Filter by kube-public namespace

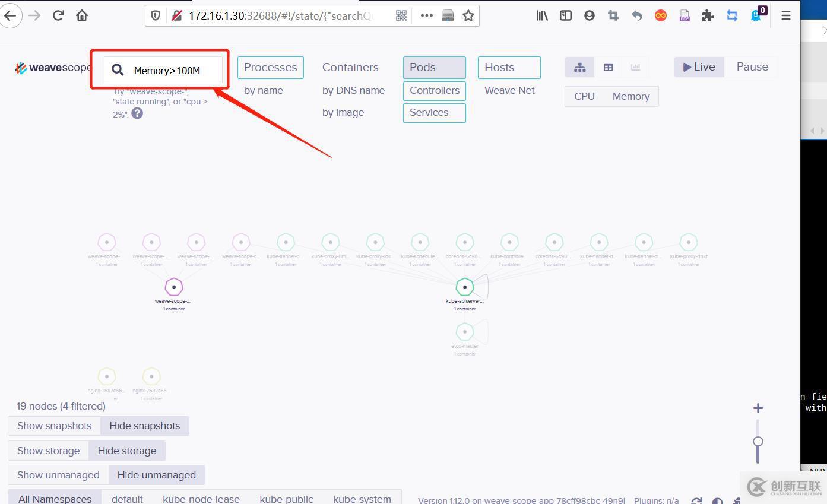coord(286,499)
